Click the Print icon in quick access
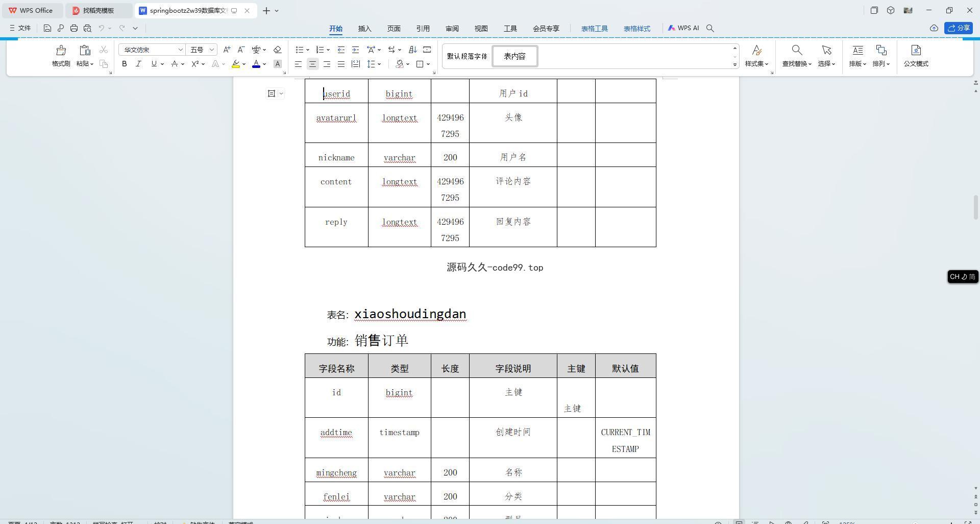The width and height of the screenshot is (980, 524). [74, 28]
